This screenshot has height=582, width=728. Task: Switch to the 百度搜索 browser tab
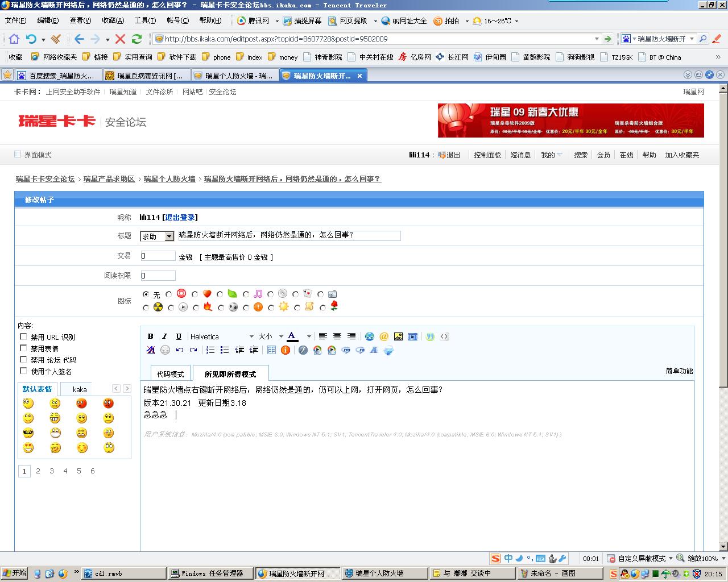58,76
